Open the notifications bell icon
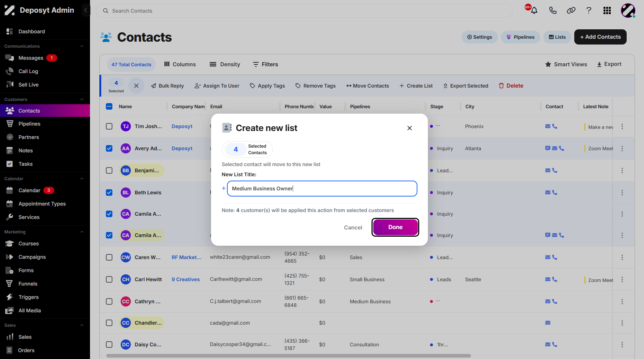644x359 pixels. click(x=534, y=10)
